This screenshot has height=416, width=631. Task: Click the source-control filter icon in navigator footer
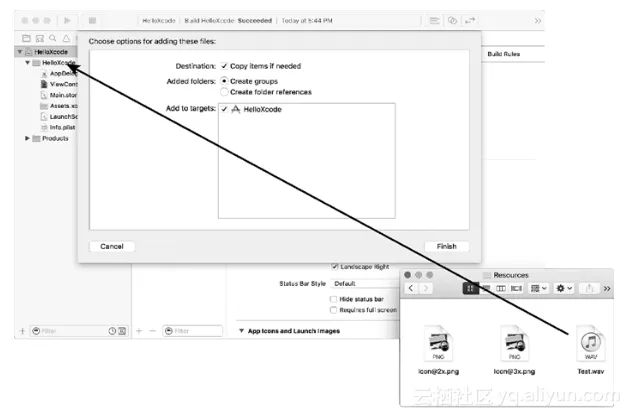point(122,331)
